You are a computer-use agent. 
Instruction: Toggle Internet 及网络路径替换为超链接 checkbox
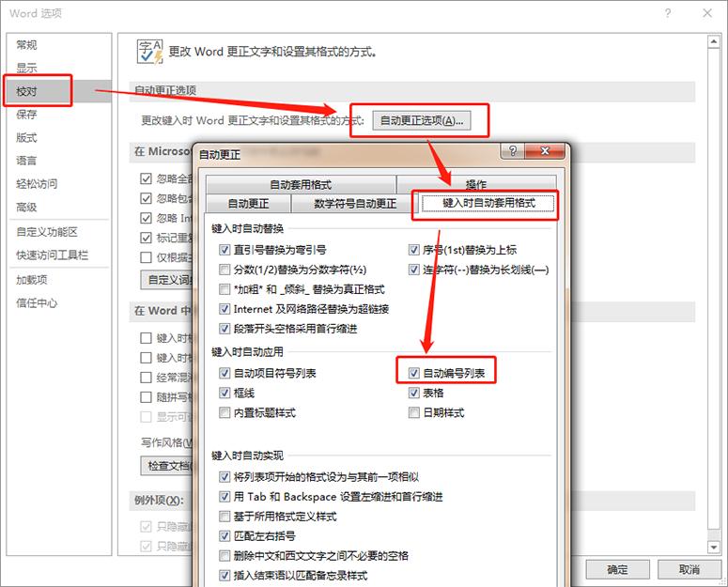[x=225, y=309]
